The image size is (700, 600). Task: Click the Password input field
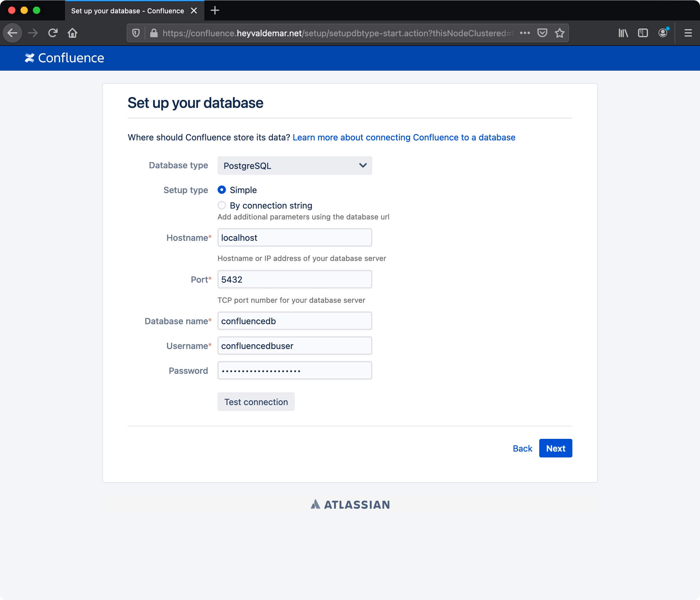(294, 370)
